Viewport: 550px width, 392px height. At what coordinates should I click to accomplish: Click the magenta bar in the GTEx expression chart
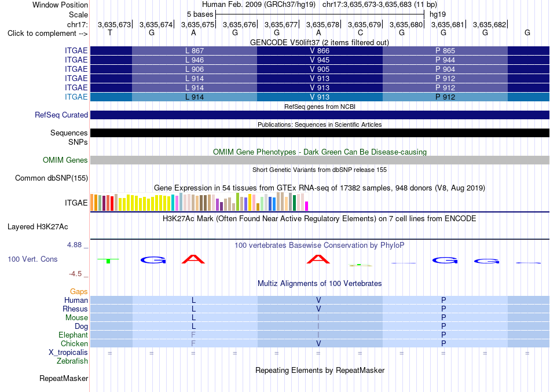[x=307, y=206]
